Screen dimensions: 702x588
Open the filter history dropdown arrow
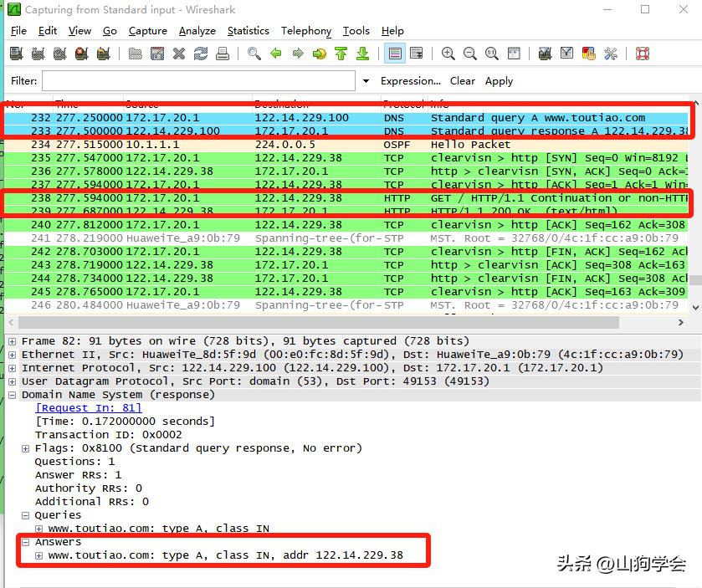(x=366, y=81)
